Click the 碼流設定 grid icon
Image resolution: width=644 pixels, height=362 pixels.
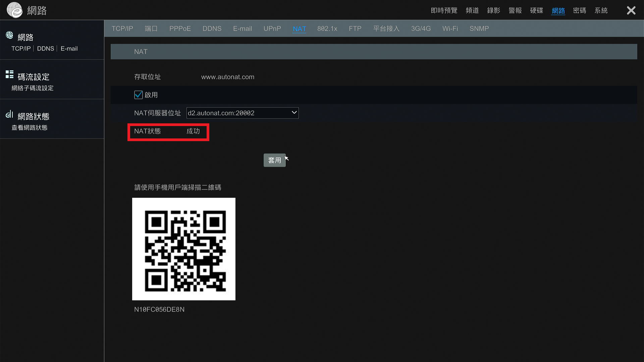9,74
